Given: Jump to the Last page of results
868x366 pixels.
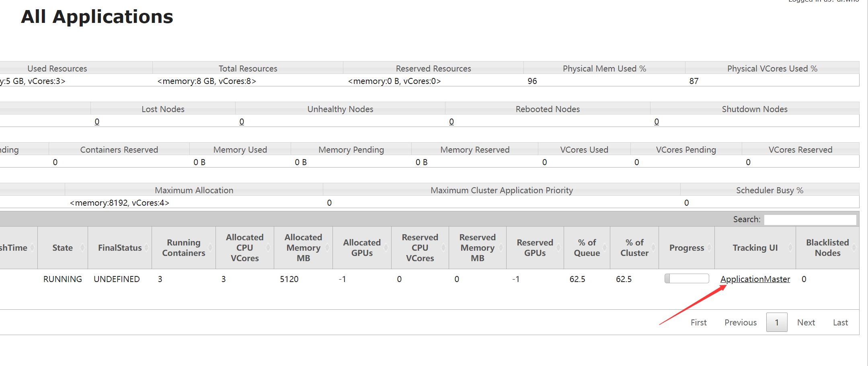Looking at the screenshot, I should (840, 323).
